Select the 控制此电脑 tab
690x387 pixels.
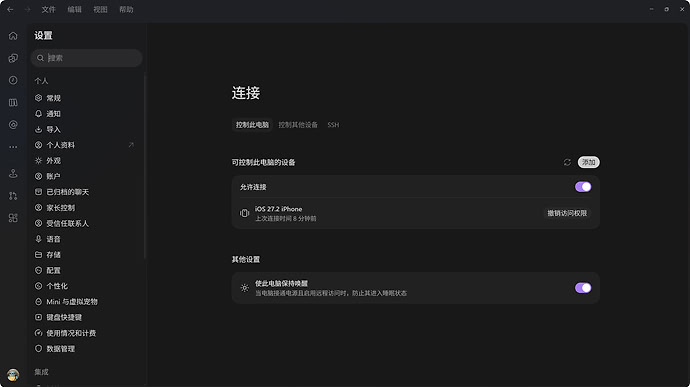252,125
